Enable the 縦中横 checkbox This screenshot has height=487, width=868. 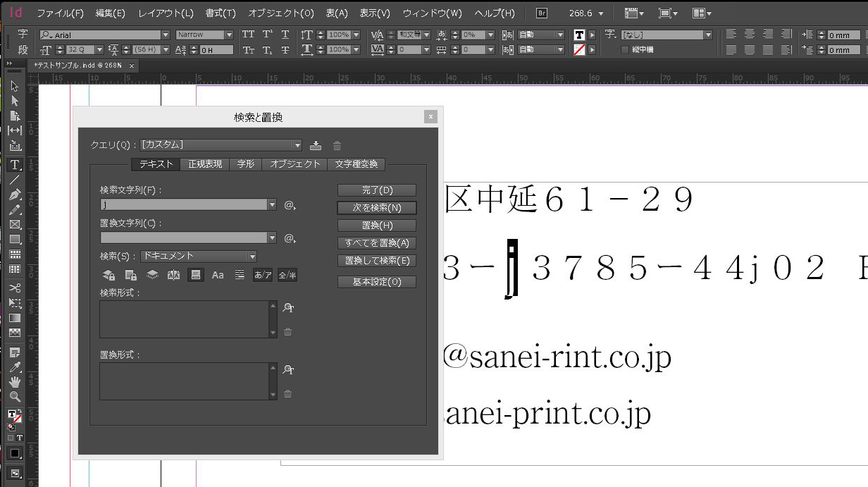(625, 49)
